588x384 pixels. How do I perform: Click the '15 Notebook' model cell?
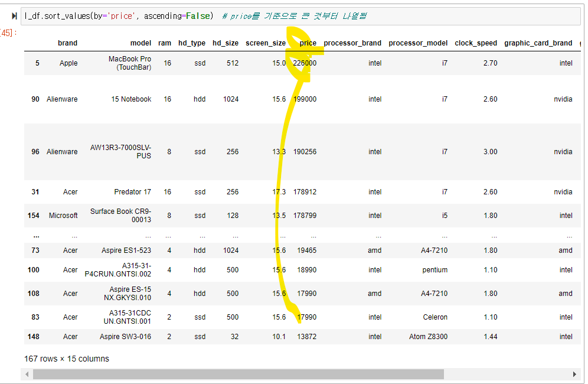click(x=131, y=99)
